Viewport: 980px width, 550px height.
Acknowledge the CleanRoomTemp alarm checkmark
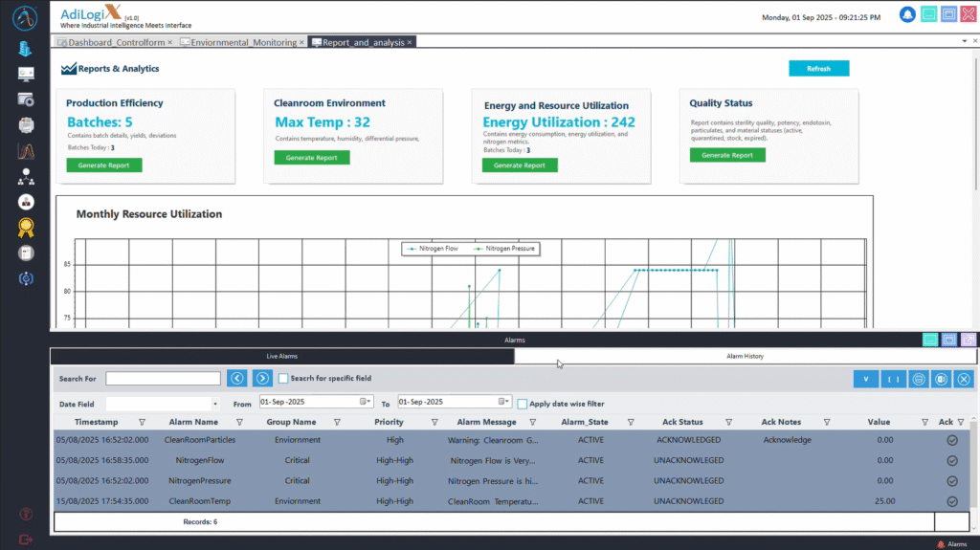[952, 501]
